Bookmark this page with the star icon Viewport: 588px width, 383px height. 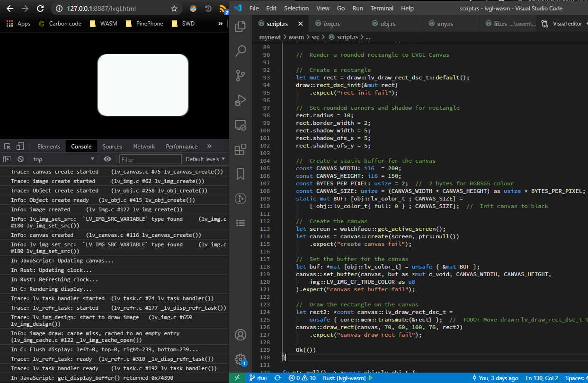click(x=174, y=9)
